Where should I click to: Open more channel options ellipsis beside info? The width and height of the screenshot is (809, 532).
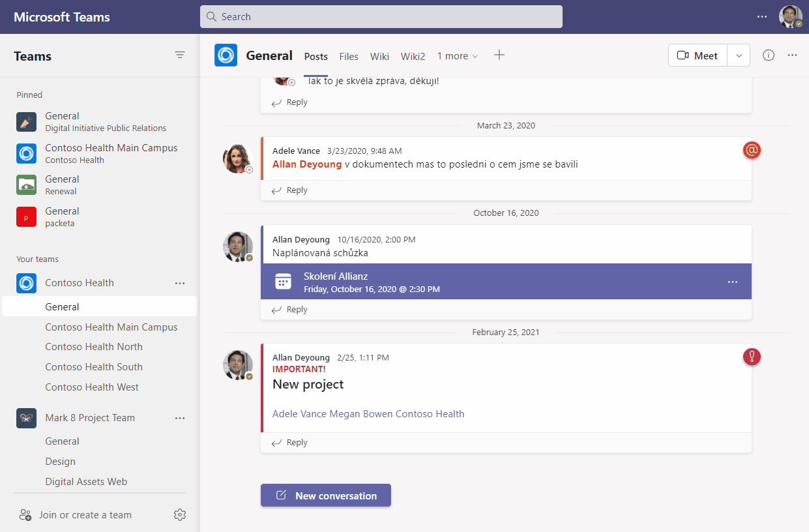pos(792,55)
